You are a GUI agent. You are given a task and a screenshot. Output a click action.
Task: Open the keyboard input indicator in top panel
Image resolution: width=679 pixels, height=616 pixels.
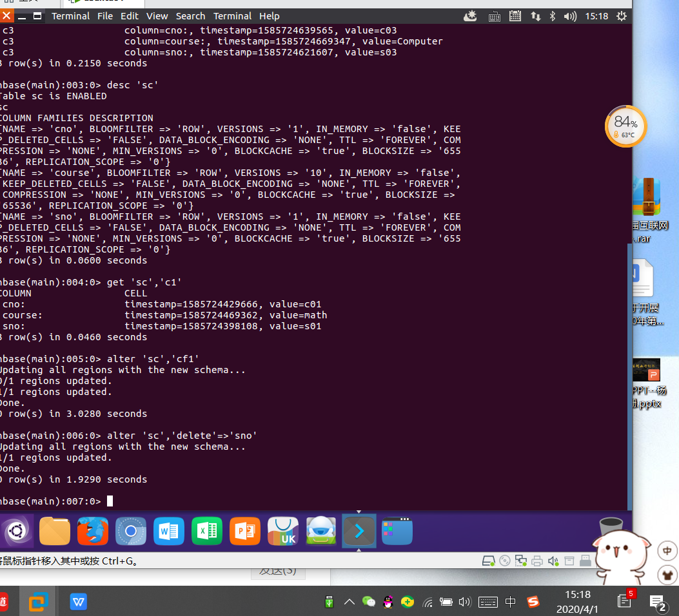coord(494,17)
